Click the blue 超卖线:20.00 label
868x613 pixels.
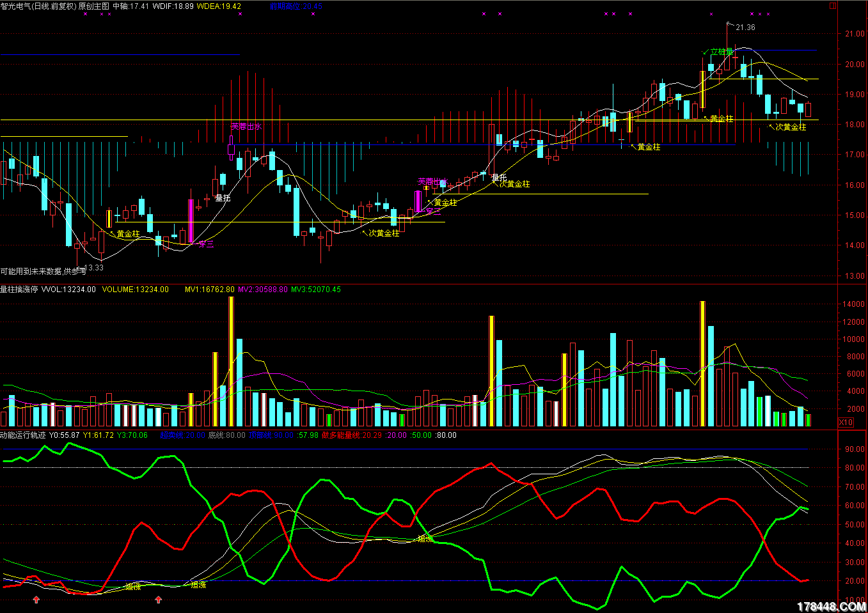182,435
